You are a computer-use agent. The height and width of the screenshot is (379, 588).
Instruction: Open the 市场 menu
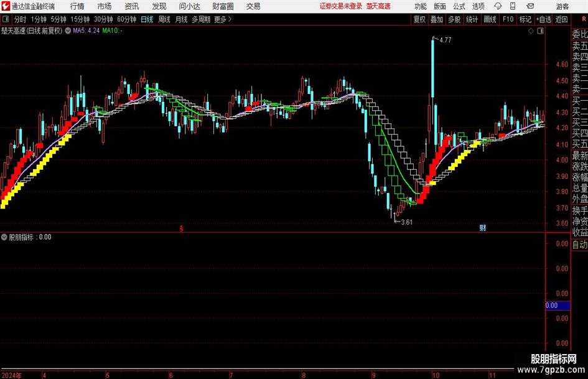[x=105, y=6]
